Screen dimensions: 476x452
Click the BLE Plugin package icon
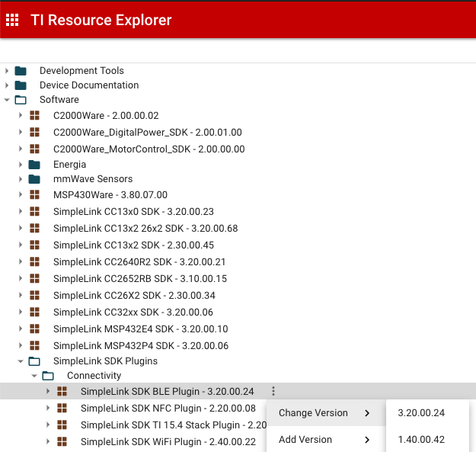click(x=62, y=391)
